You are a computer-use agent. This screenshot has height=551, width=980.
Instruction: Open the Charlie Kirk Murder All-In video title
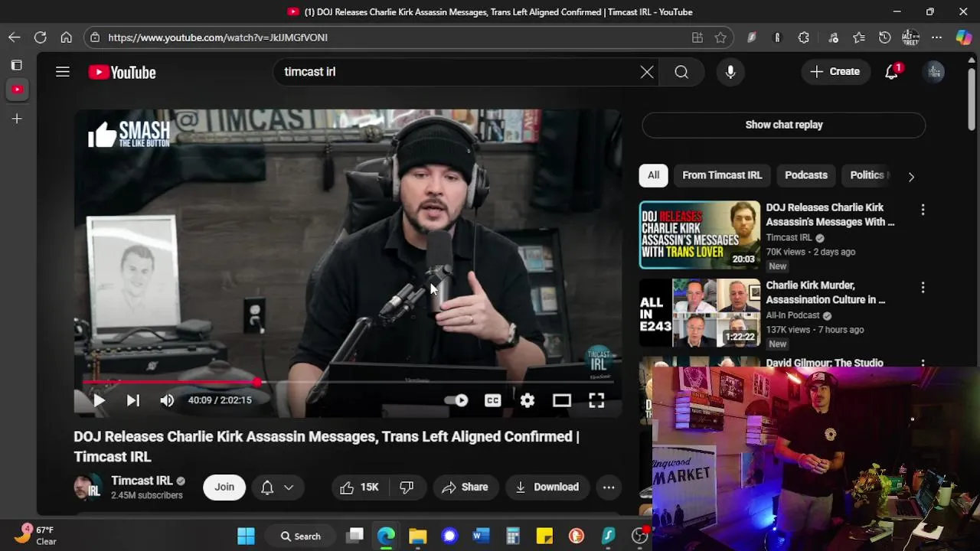[x=825, y=292]
